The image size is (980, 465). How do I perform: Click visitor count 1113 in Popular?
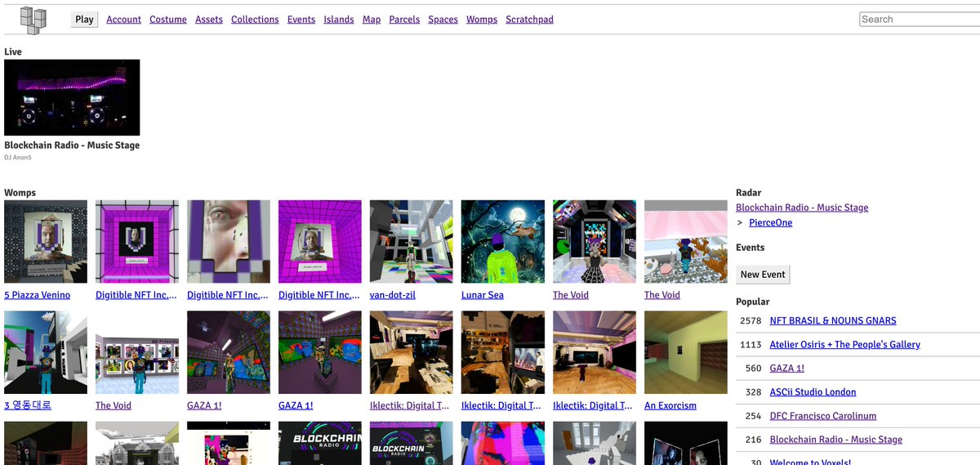tap(751, 344)
